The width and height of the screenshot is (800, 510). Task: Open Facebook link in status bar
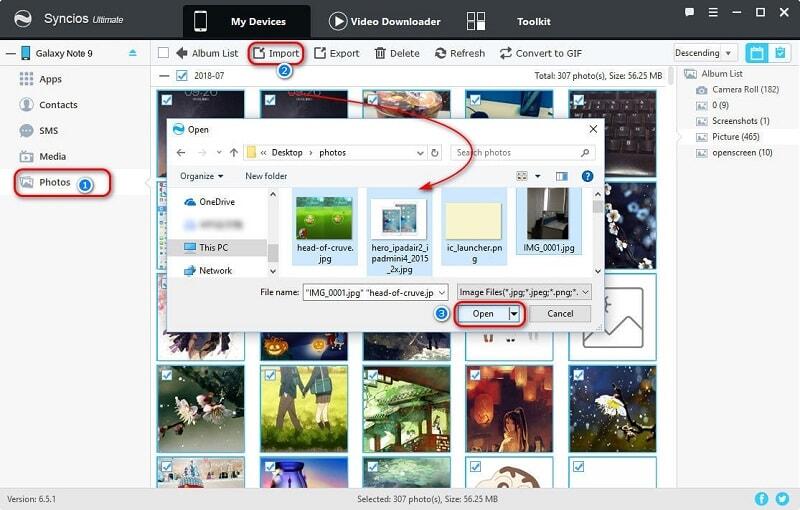(762, 498)
